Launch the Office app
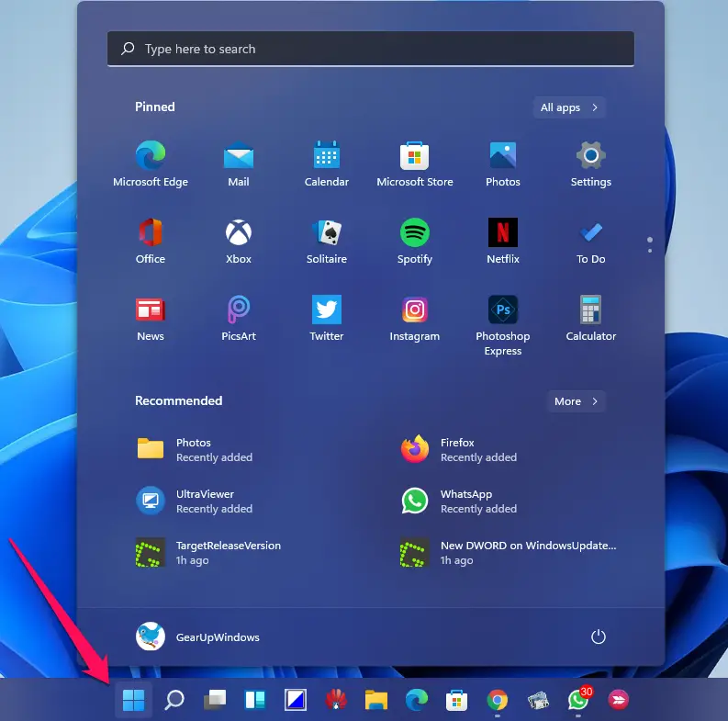Screen dimensions: 728x721 (151, 241)
